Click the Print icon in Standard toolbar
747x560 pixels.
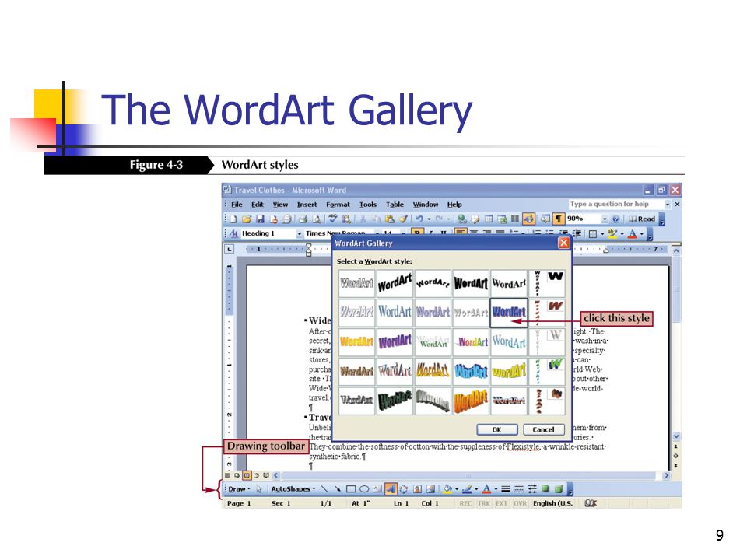tap(303, 219)
